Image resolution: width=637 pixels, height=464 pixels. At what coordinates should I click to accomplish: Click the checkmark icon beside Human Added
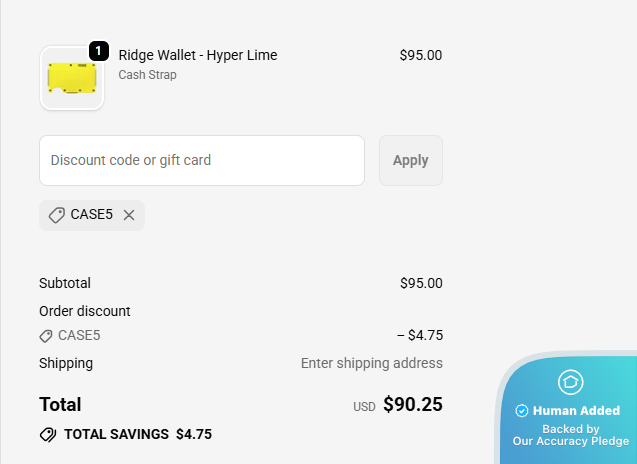(521, 411)
